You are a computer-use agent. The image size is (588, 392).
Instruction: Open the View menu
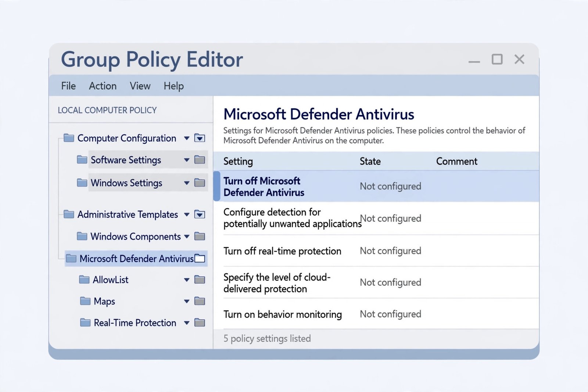point(140,86)
